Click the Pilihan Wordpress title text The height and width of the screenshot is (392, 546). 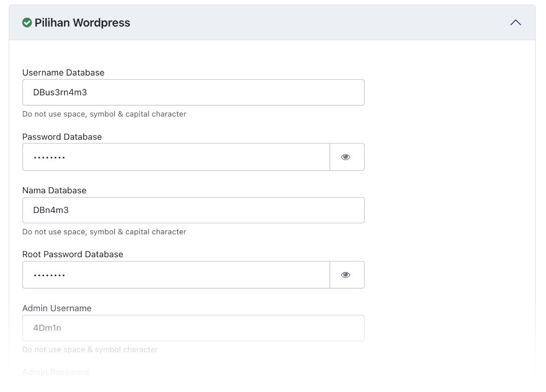(82, 22)
